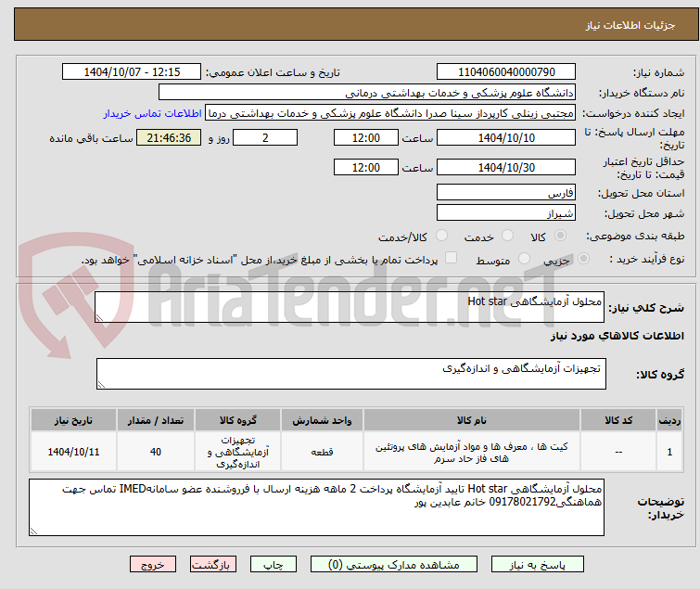The width and height of the screenshot is (700, 589).
Task: Click the city field شیراز
Action: point(506,213)
